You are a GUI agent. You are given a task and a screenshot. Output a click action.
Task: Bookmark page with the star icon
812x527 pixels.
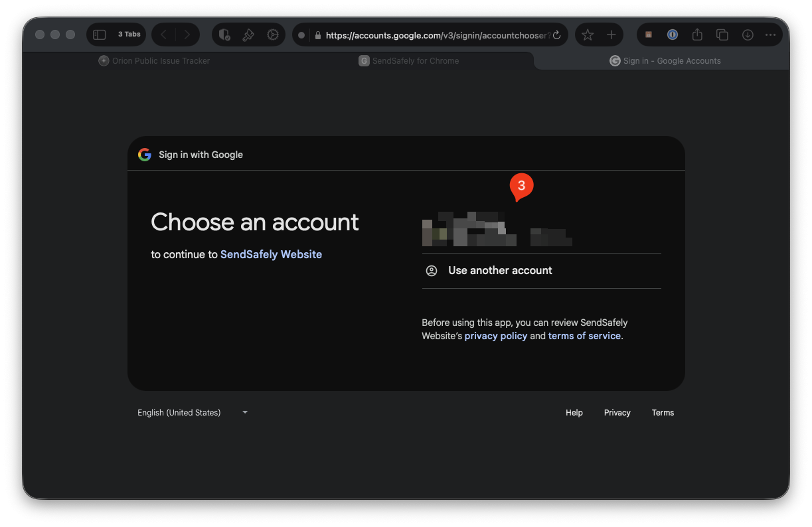(x=588, y=35)
